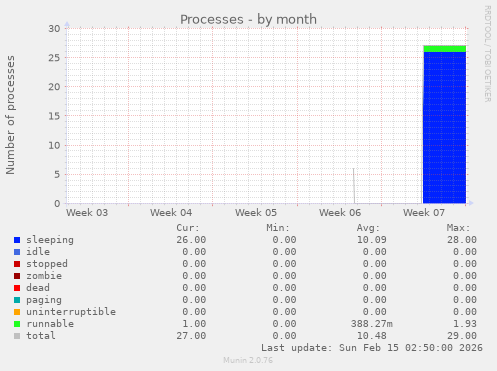Viewport: 497px width, 371px height.
Task: Click sleeping current value 26.00
Action: (191, 240)
